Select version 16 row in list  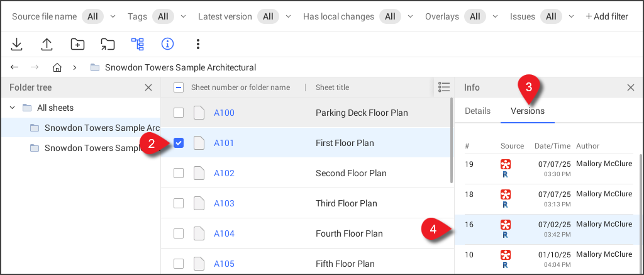(547, 229)
